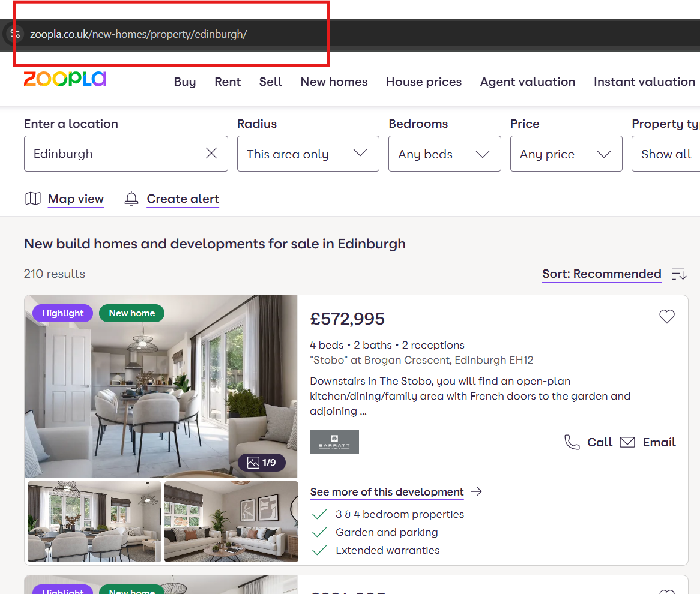Click the browser address bar URL
This screenshot has width=700, height=594.
[x=139, y=34]
